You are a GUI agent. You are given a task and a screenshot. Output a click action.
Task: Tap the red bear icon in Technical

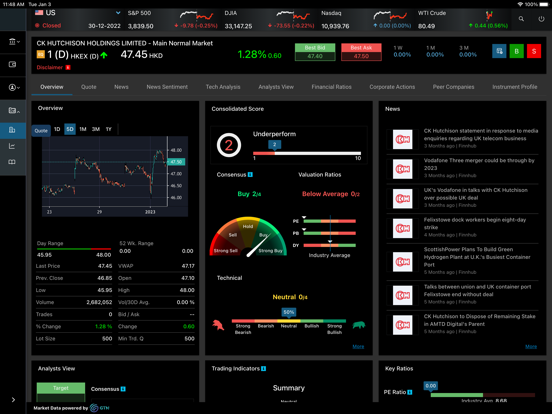(218, 325)
